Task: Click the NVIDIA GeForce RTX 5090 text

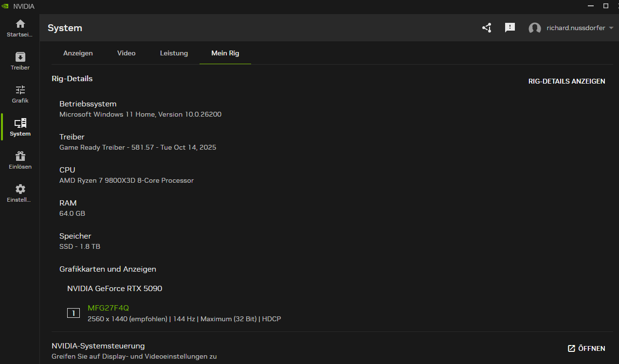Action: coord(115,288)
